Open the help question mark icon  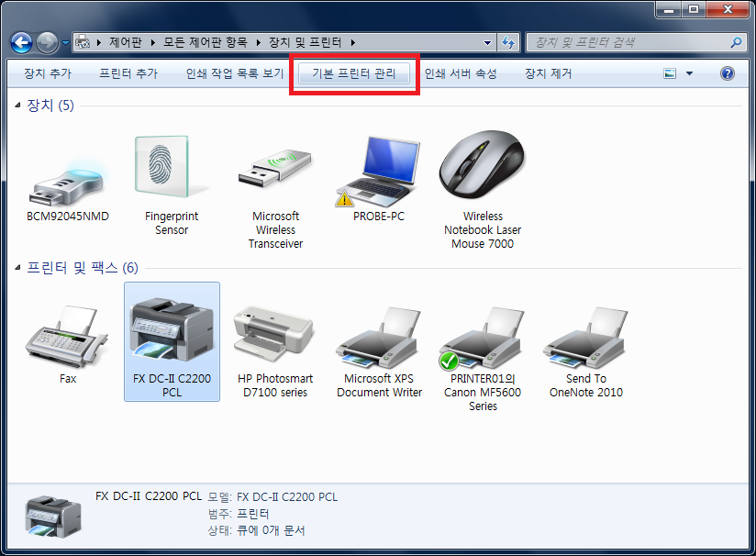[728, 73]
